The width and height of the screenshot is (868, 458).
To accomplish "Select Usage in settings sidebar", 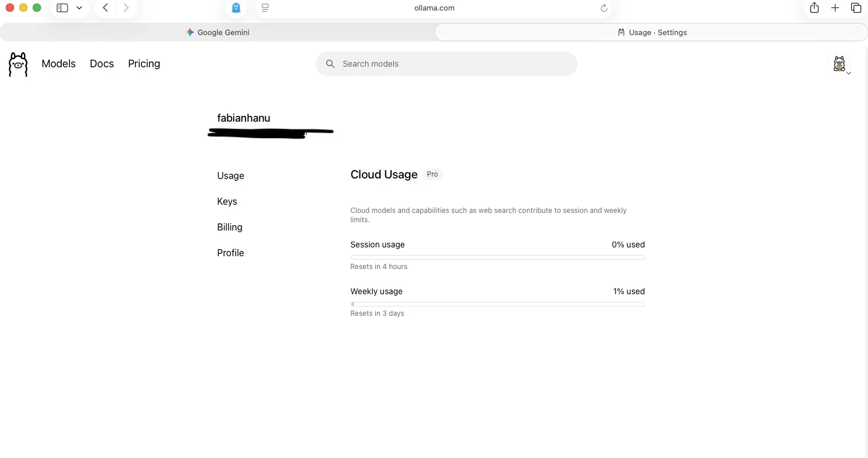I will point(230,175).
